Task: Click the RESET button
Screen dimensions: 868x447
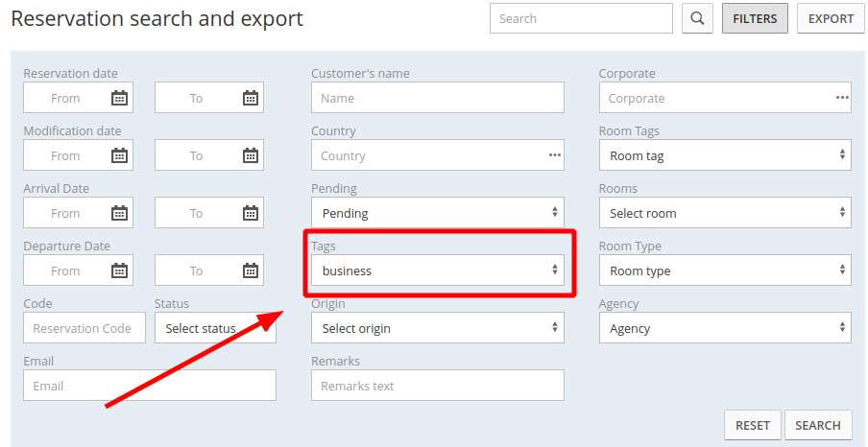Action: pos(753,426)
